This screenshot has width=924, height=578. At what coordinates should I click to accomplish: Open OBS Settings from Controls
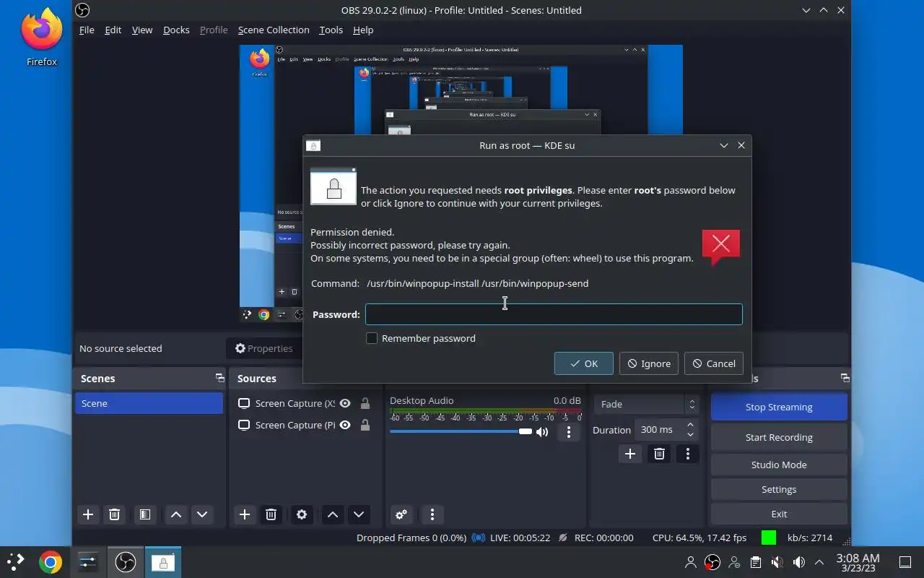[x=779, y=489]
